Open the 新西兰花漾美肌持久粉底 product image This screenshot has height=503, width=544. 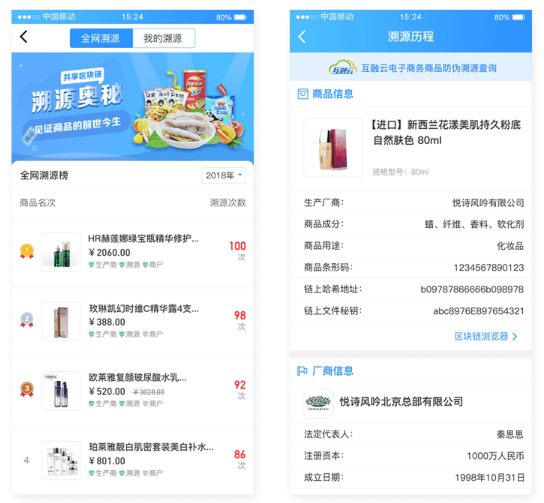333,148
